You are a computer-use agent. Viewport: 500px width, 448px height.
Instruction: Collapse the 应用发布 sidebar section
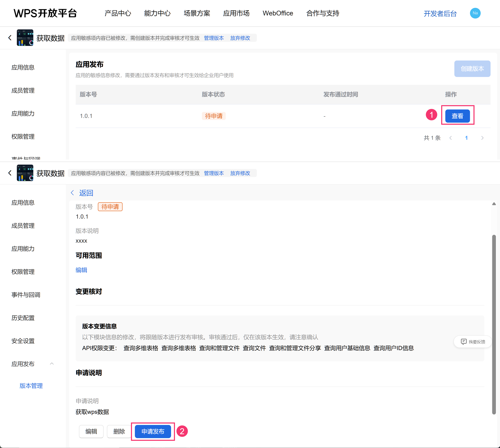52,364
